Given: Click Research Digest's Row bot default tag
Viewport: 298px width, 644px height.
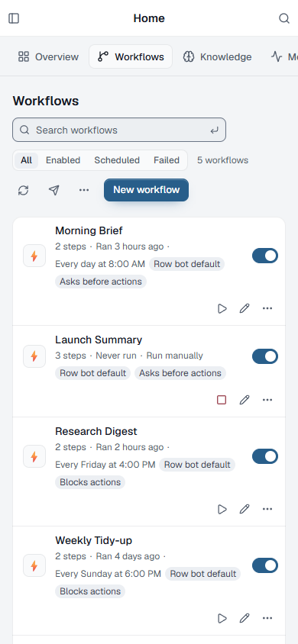Looking at the screenshot, I should (x=197, y=465).
